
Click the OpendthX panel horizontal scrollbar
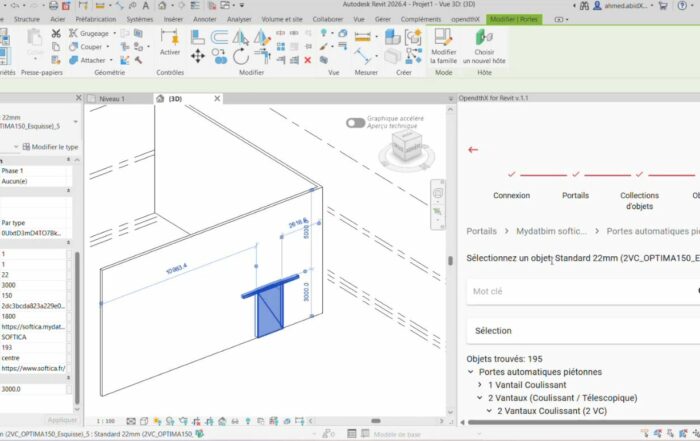click(584, 422)
